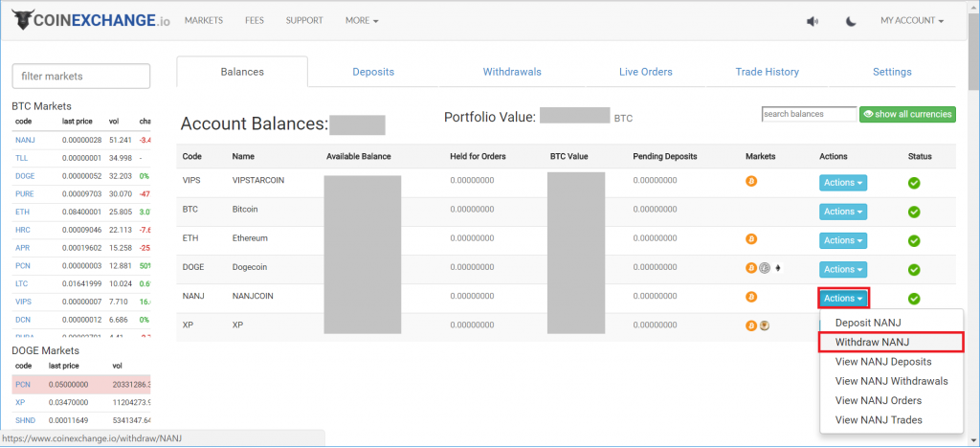This screenshot has height=448, width=980.
Task: Open LTC market link
Action: (x=22, y=283)
